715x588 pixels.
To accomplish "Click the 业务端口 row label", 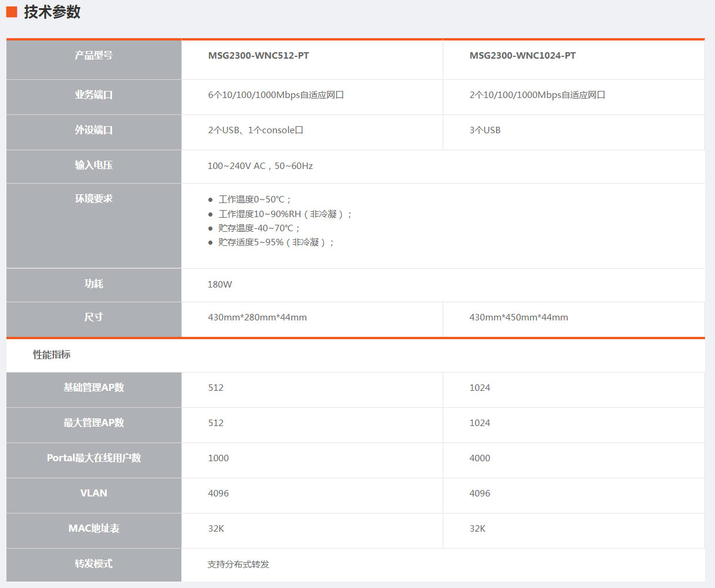I will click(x=94, y=95).
